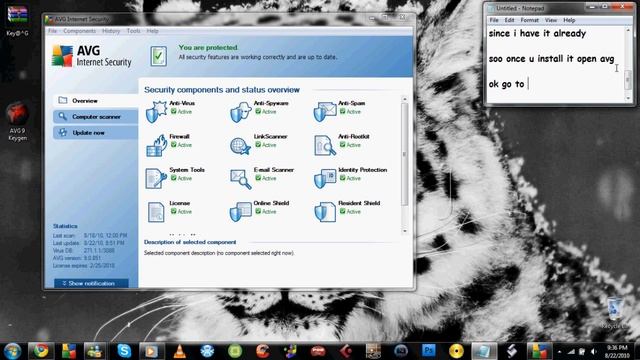Launch Google Chrome from the taskbar
Screen dimensions: 640x360
point(41,351)
